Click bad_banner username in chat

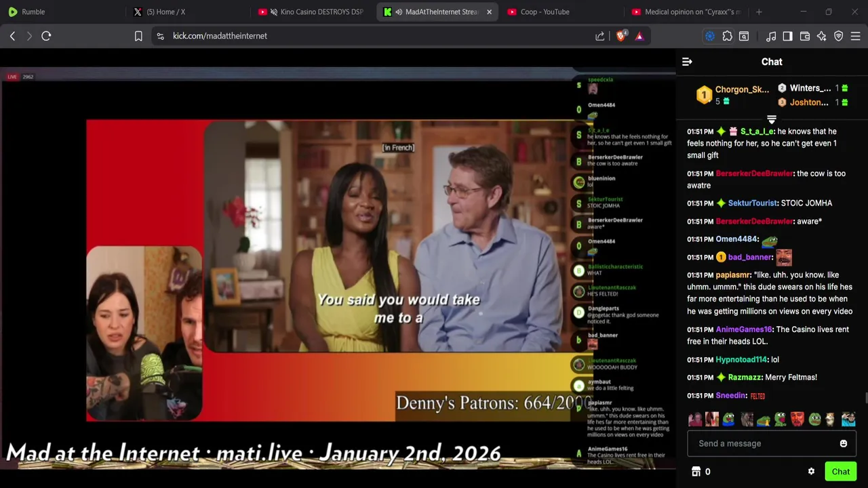(749, 258)
